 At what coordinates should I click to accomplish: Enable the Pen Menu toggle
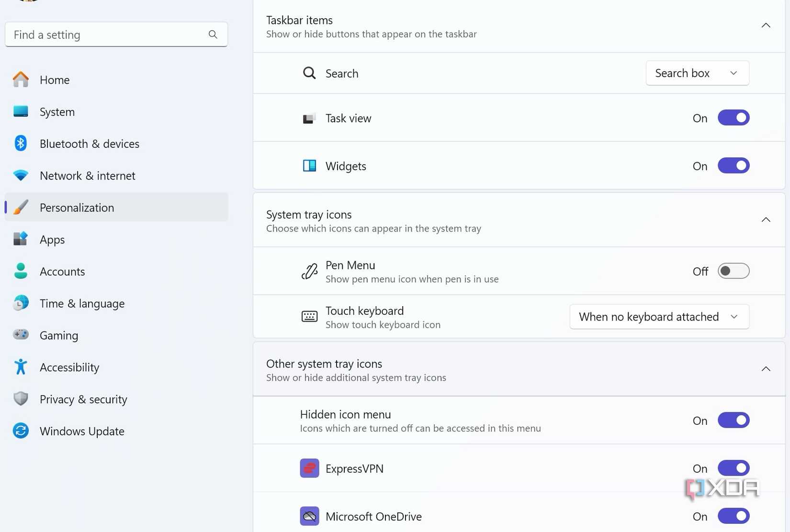click(x=733, y=271)
